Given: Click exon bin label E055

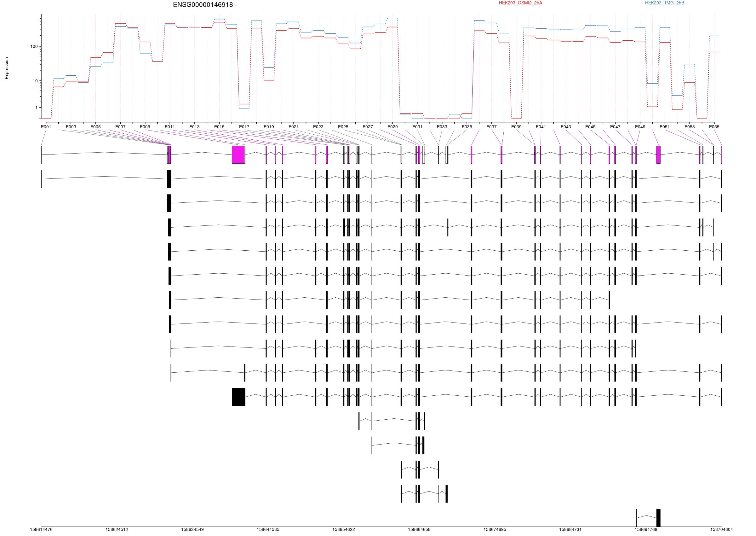Looking at the screenshot, I should coord(714,127).
